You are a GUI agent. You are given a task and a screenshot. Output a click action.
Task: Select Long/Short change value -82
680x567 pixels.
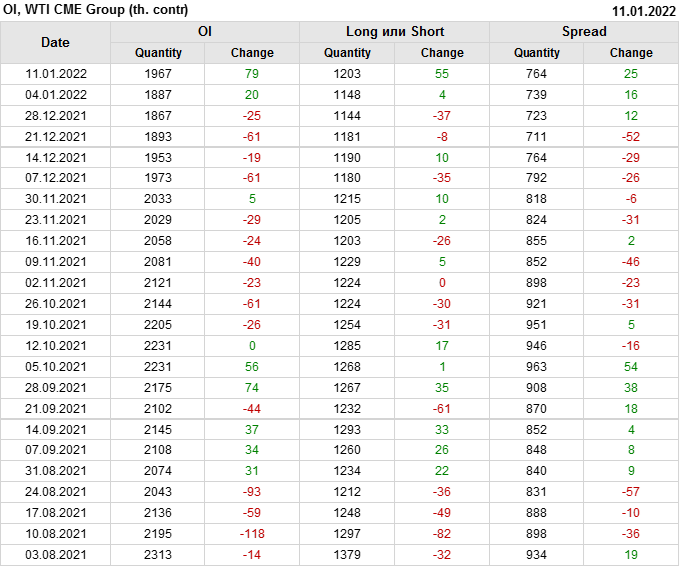442,534
